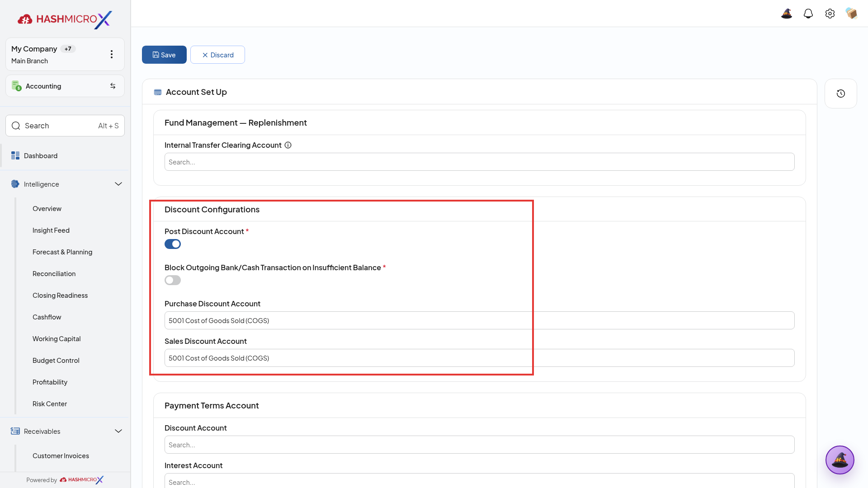Open the settings gear icon
This screenshot has width=868, height=488.
[x=830, y=14]
